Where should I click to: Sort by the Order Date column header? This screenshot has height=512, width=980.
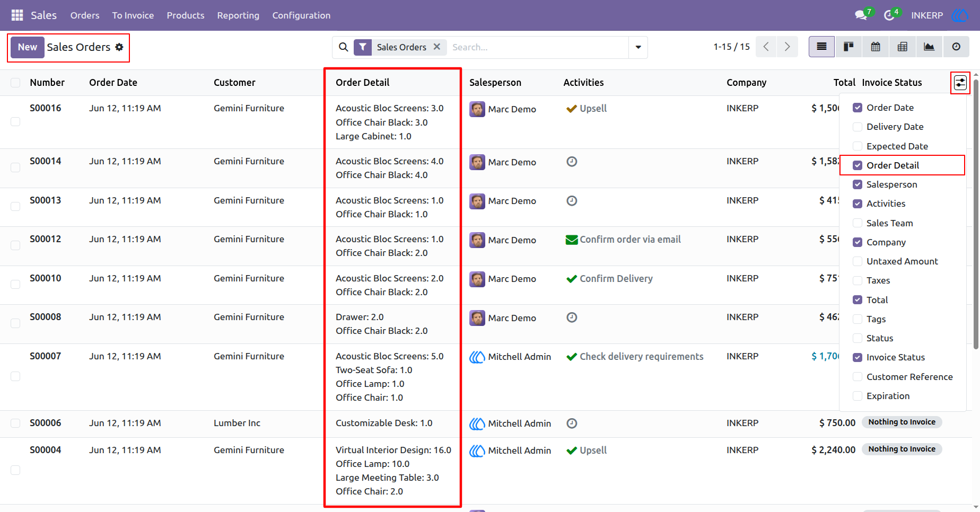(x=113, y=83)
